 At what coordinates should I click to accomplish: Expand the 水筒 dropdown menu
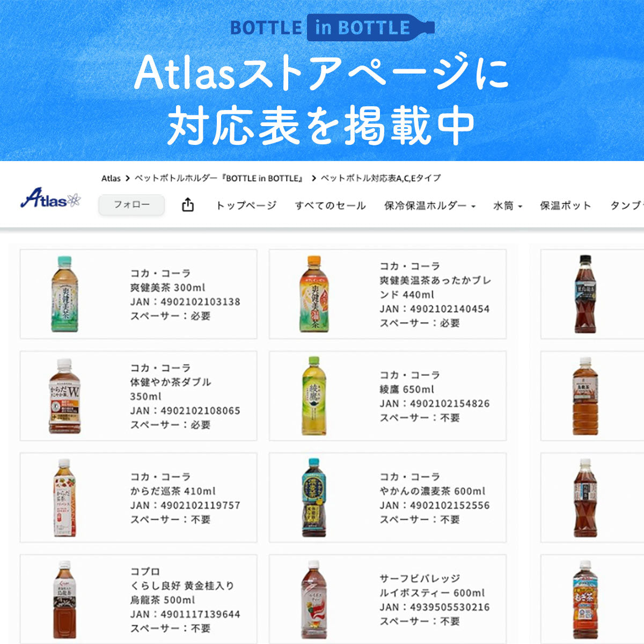point(508,205)
